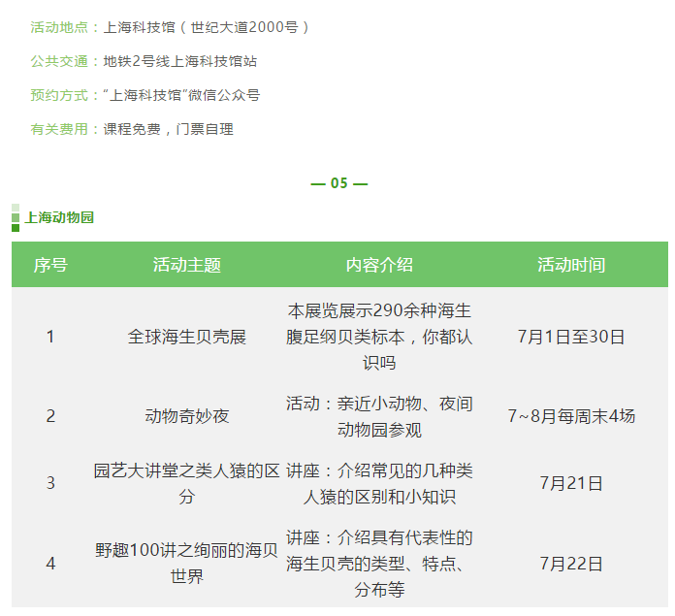Click the 有关费用 label
Image resolution: width=675 pixels, height=616 pixels.
(59, 129)
